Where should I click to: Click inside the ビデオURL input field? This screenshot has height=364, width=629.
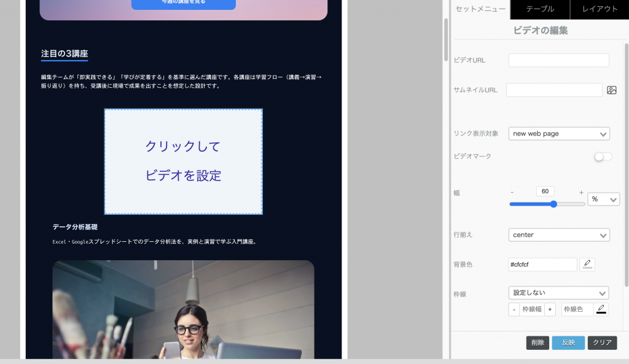tap(558, 61)
